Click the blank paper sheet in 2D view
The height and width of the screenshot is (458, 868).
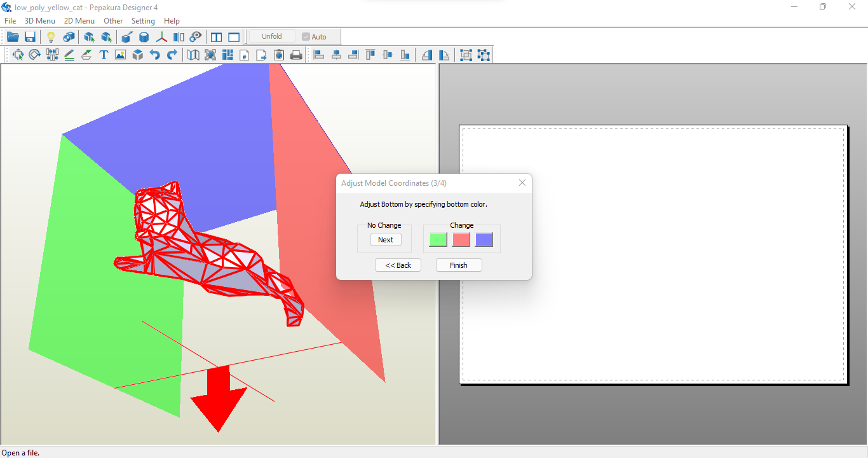click(653, 254)
